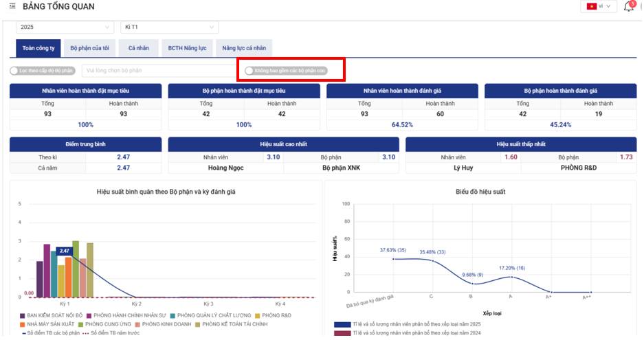Screen dimensions: 644x340
Task: Click the NHÀ MÁY SẢN XUẤT legend icon
Action: click(22, 324)
